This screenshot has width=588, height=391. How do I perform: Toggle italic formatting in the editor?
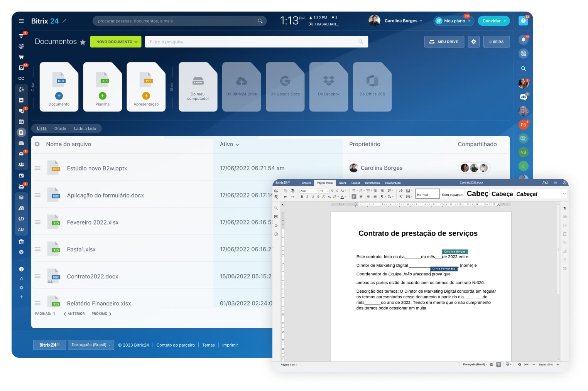(x=307, y=197)
